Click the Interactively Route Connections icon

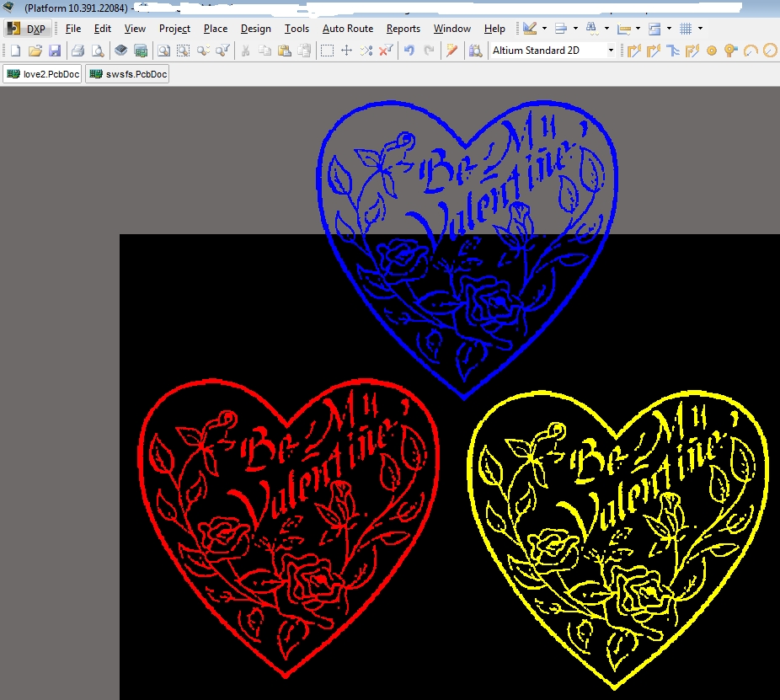tap(633, 51)
